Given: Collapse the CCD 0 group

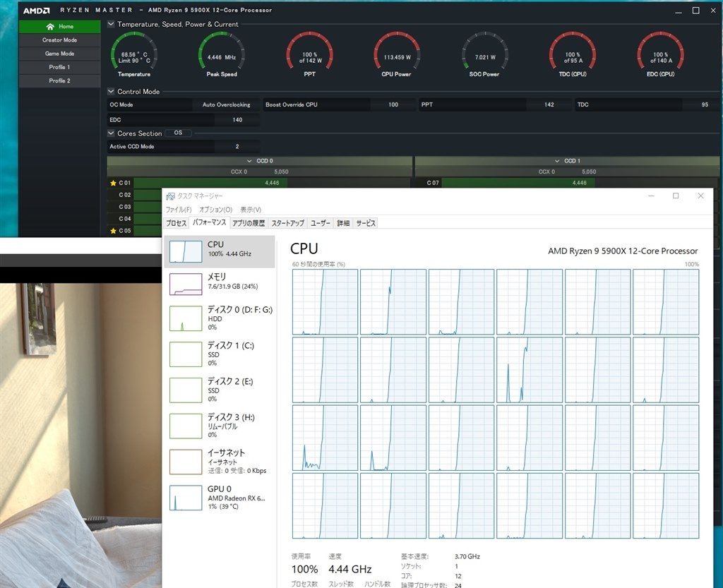Looking at the screenshot, I should pos(249,161).
